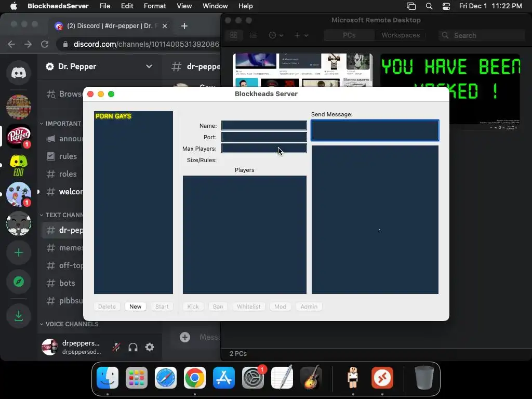Open the View menu
The width and height of the screenshot is (532, 399).
pyautogui.click(x=184, y=6)
